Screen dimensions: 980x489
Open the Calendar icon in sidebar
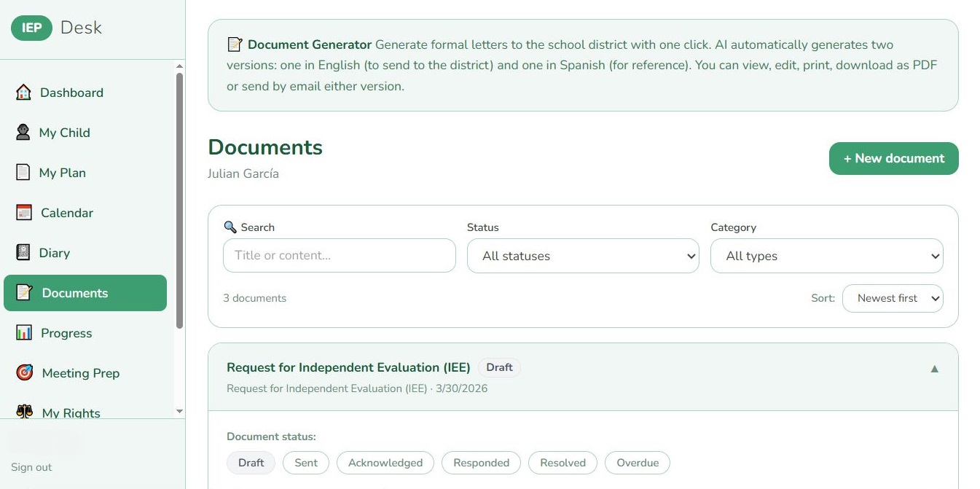(x=23, y=213)
